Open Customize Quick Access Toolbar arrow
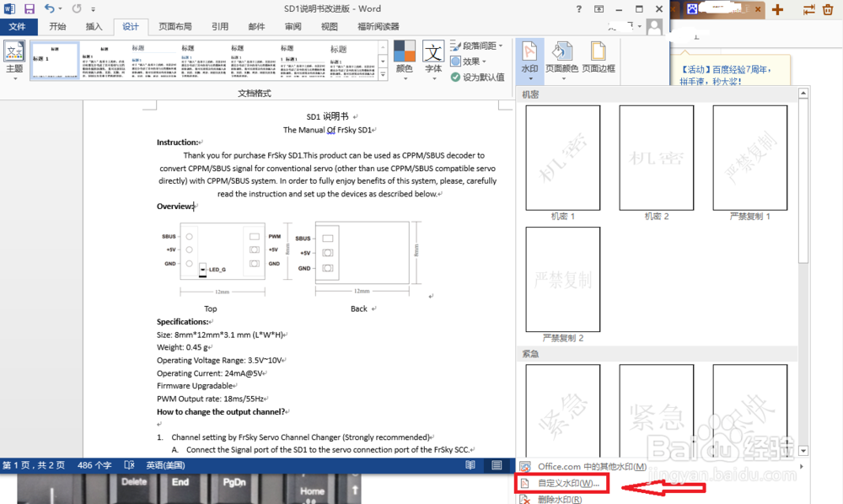This screenshot has width=843, height=504. click(x=93, y=9)
